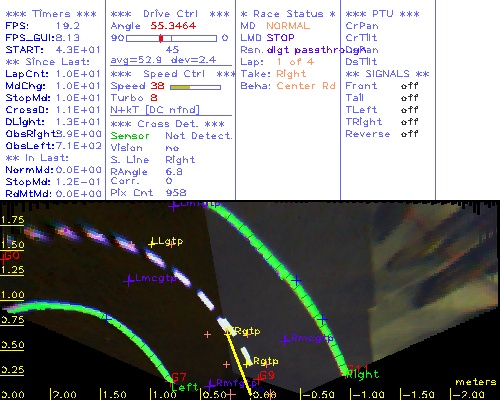
Task: Click the purple Lmcgtp cross marker
Action: (x=129, y=281)
